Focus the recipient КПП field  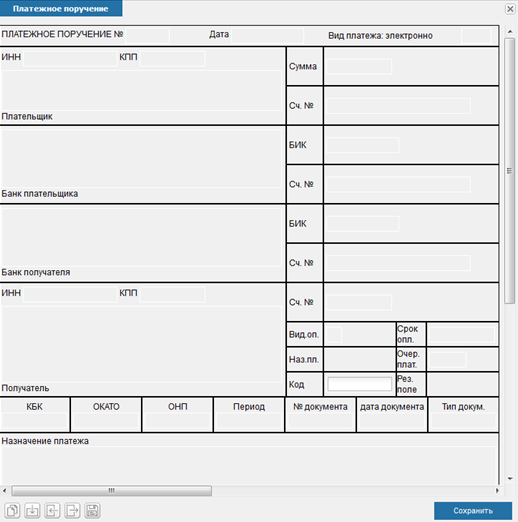point(172,294)
